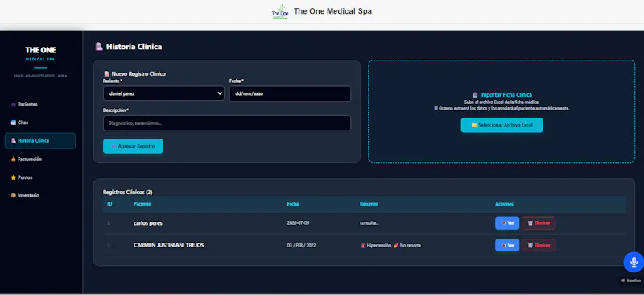
Task: Click the Inactivo voice status indicator
Action: click(x=631, y=280)
